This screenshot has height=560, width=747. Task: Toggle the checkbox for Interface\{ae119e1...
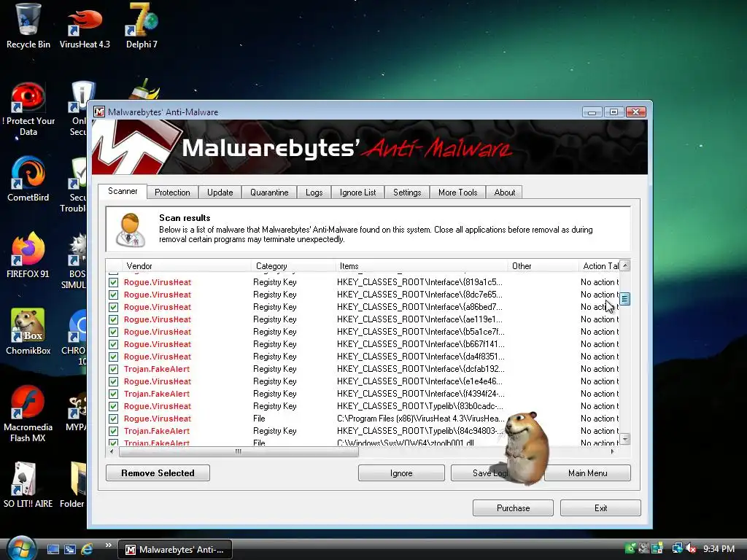tap(113, 319)
